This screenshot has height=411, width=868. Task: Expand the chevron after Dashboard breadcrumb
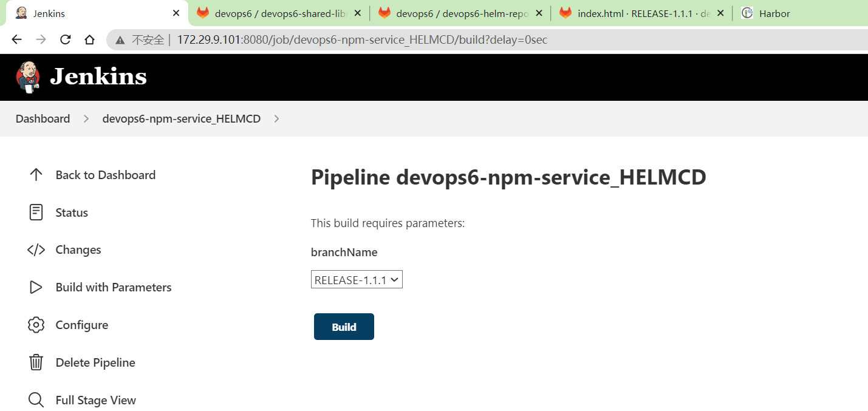point(86,119)
